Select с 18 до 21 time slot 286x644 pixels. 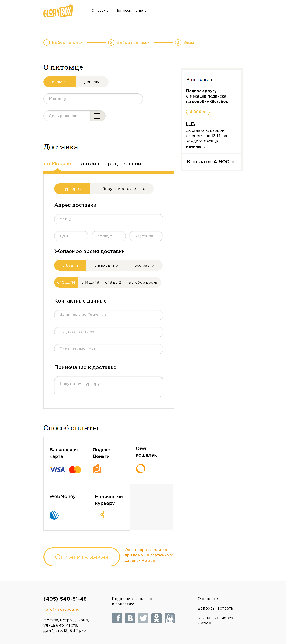tap(114, 282)
